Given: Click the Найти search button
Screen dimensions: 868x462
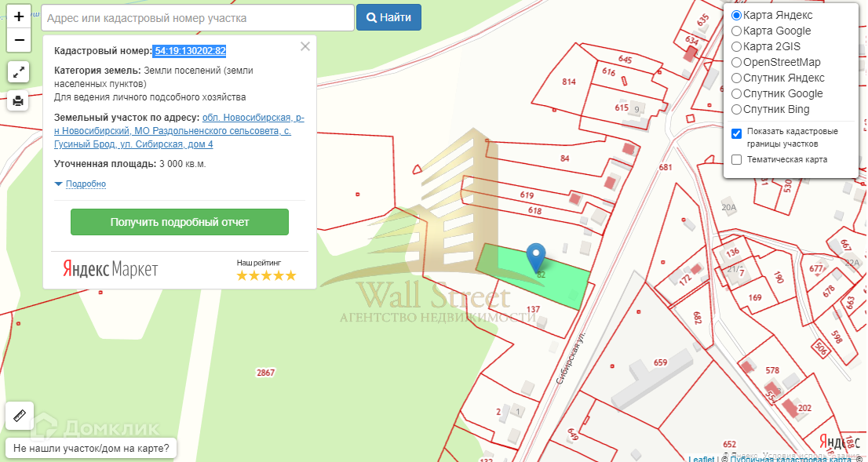Looking at the screenshot, I should pos(388,18).
